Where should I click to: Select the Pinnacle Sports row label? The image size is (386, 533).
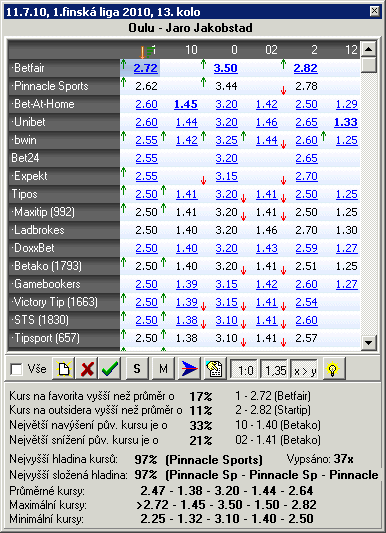click(x=64, y=86)
